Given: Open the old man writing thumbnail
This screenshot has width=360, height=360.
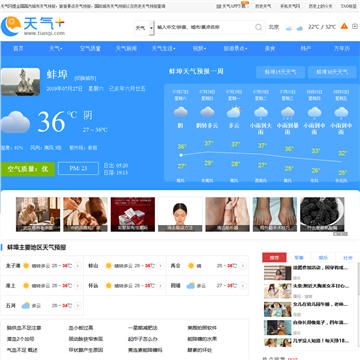Looking at the screenshot, I should tap(38, 214).
